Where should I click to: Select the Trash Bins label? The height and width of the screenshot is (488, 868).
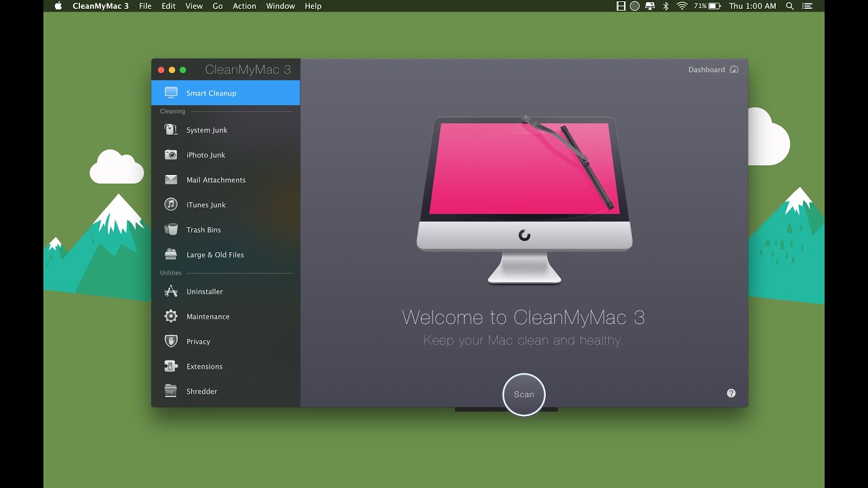tap(204, 230)
